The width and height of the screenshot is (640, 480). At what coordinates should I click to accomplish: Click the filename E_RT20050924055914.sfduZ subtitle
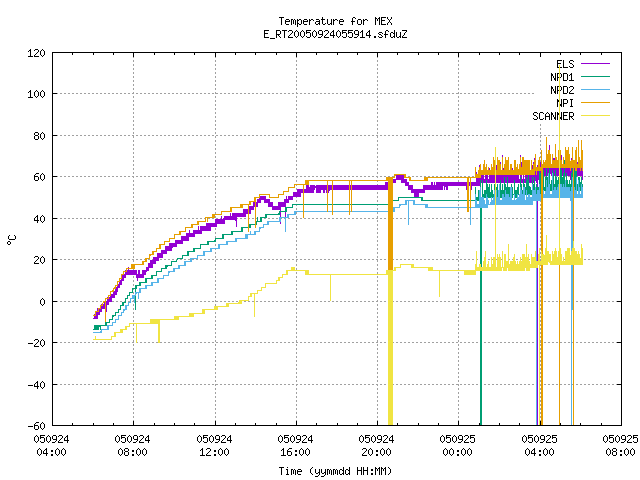point(335,34)
